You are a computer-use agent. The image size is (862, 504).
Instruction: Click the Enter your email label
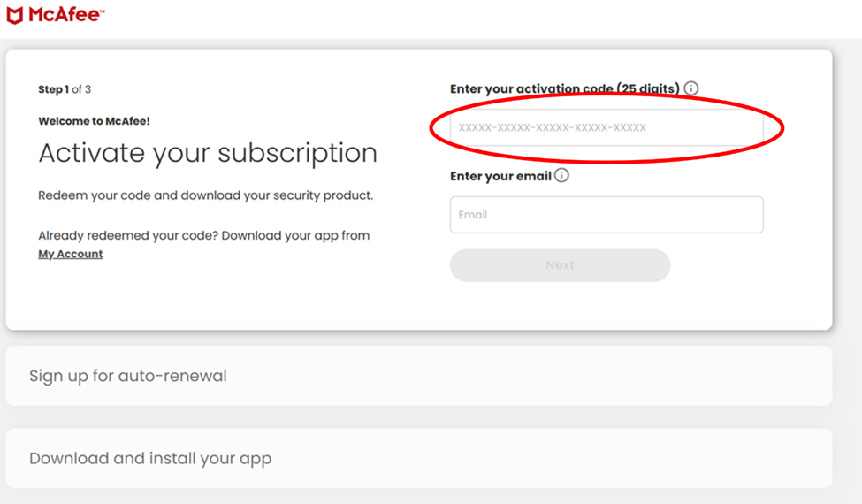500,176
